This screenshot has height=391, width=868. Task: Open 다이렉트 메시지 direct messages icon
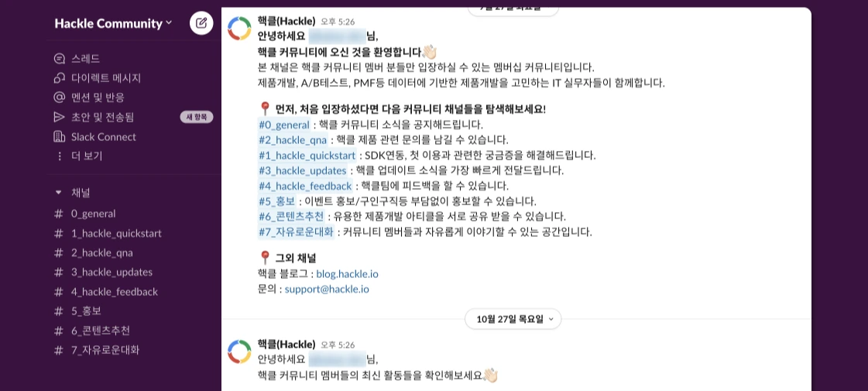point(59,78)
